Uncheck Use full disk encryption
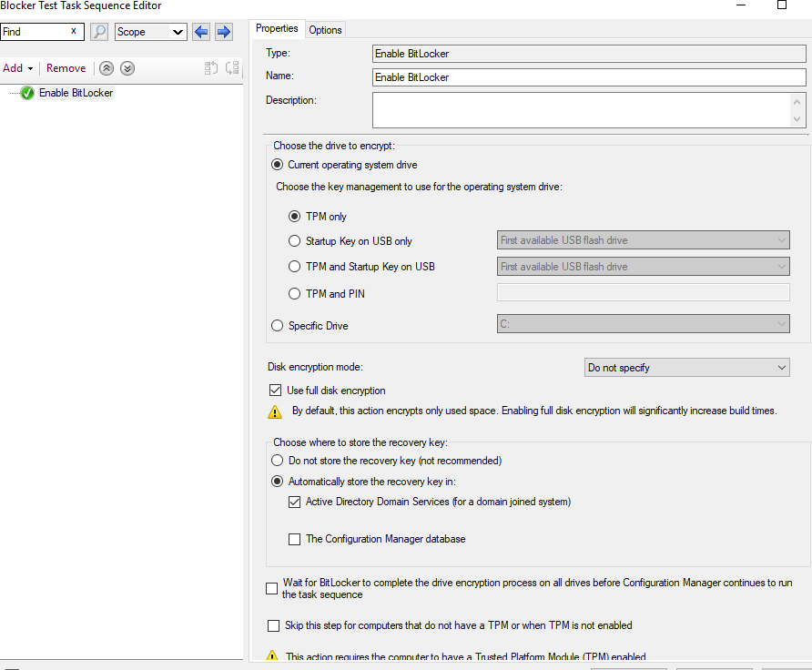The height and width of the screenshot is (670, 812). 276,390
